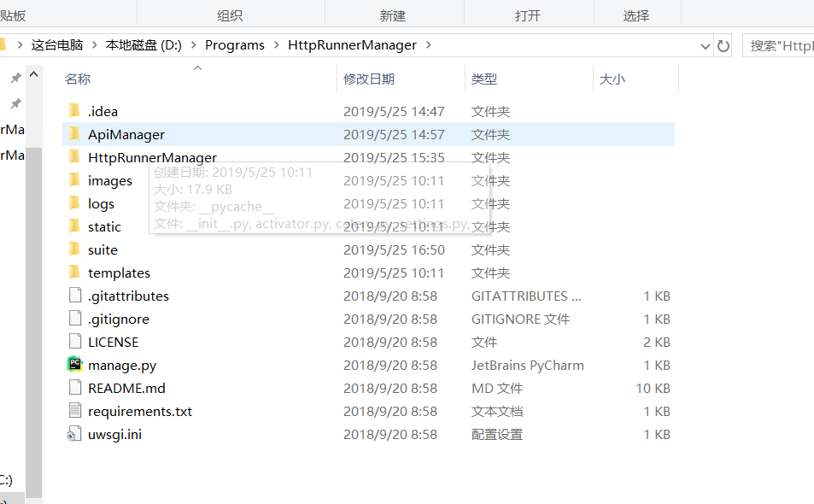
Task: Click the images folder icon
Action: (75, 180)
